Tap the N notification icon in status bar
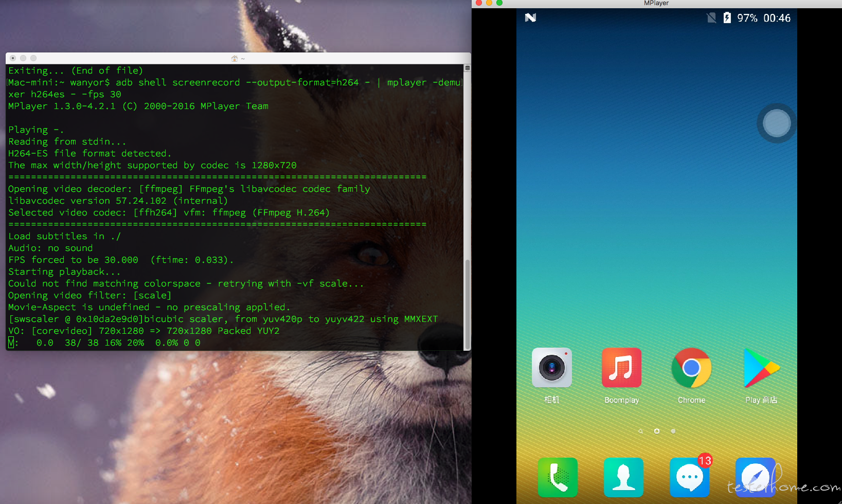 tap(530, 17)
